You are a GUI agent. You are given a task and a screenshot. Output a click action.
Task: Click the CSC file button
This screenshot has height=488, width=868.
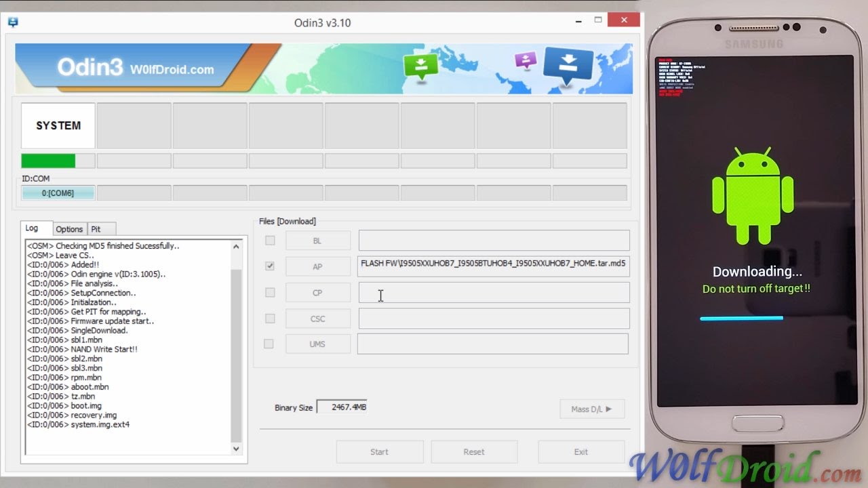(318, 319)
